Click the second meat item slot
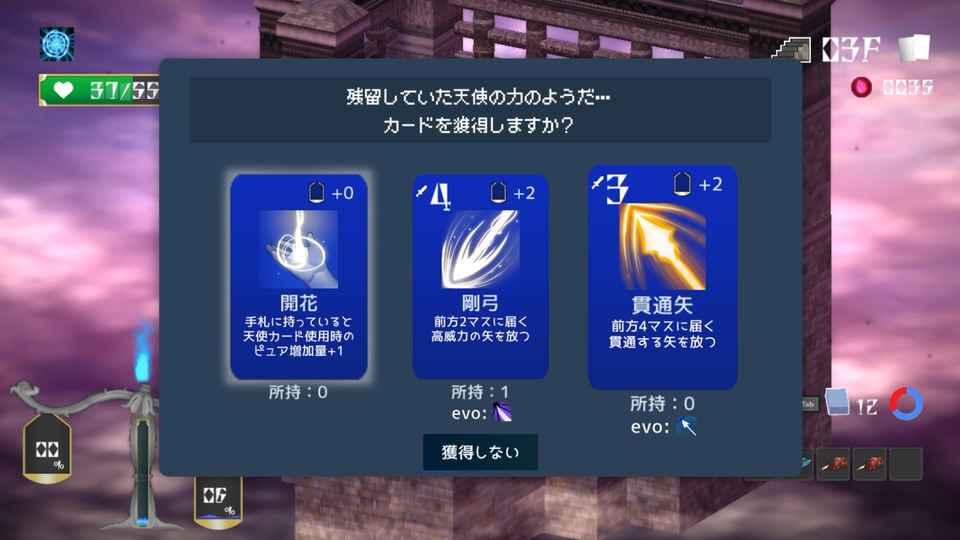This screenshot has height=540, width=960. [x=869, y=464]
